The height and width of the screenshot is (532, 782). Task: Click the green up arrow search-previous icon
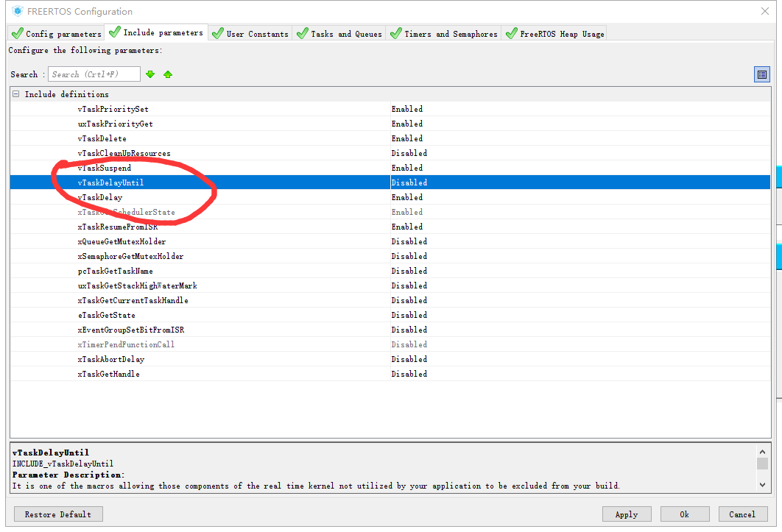[x=168, y=74]
